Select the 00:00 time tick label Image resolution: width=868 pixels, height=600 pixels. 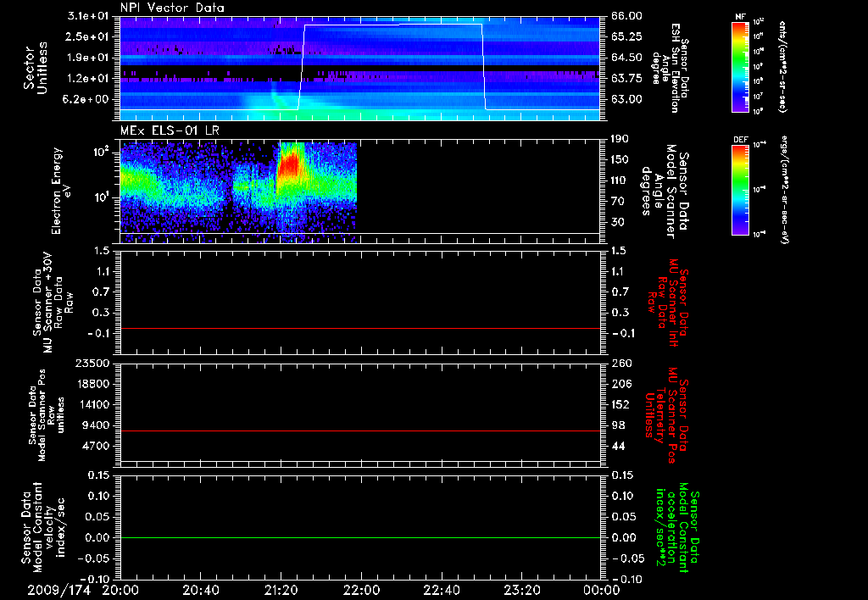point(601,590)
